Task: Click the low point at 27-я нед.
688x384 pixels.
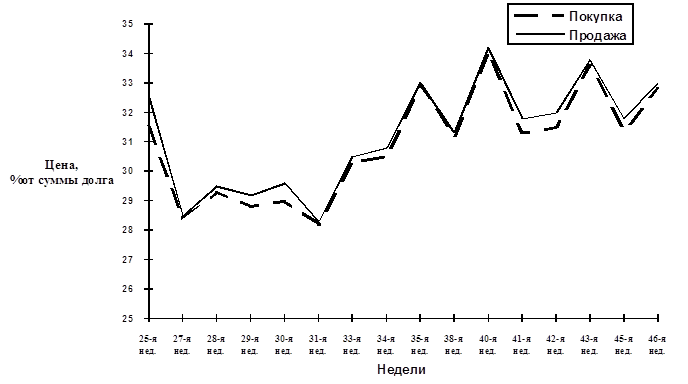Action: pyautogui.click(x=183, y=217)
